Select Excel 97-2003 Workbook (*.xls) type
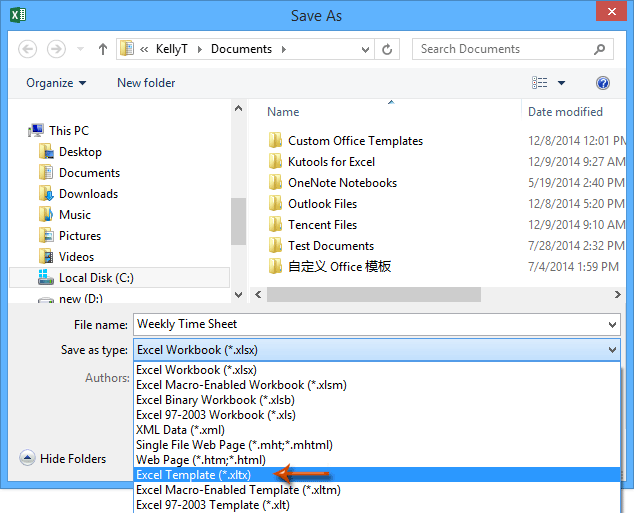This screenshot has height=513, width=634. pos(214,415)
